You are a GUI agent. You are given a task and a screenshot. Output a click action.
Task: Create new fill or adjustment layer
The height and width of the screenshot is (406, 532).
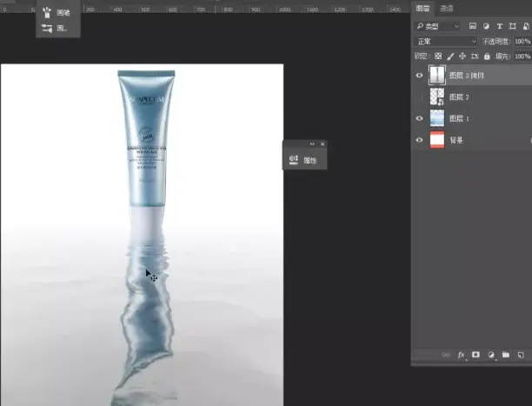[x=491, y=355]
